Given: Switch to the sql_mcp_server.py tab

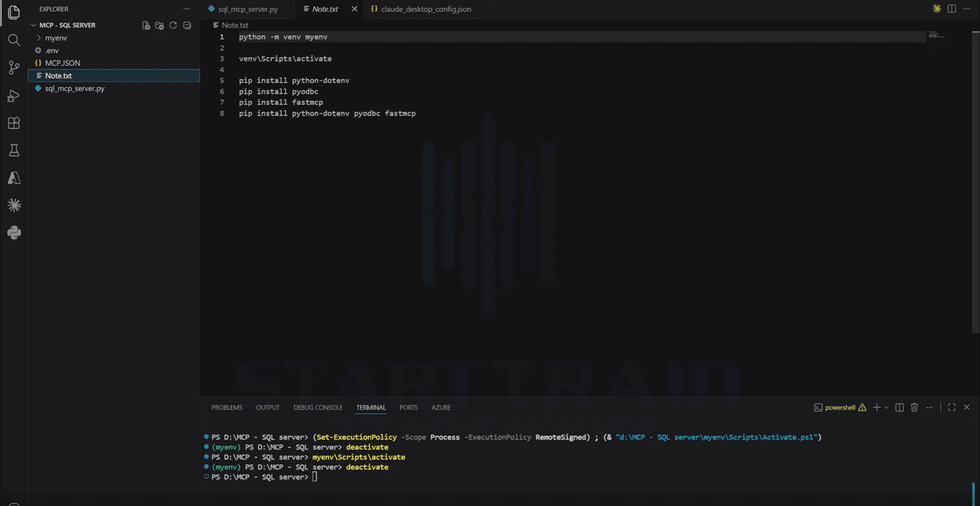Looking at the screenshot, I should click(x=248, y=9).
